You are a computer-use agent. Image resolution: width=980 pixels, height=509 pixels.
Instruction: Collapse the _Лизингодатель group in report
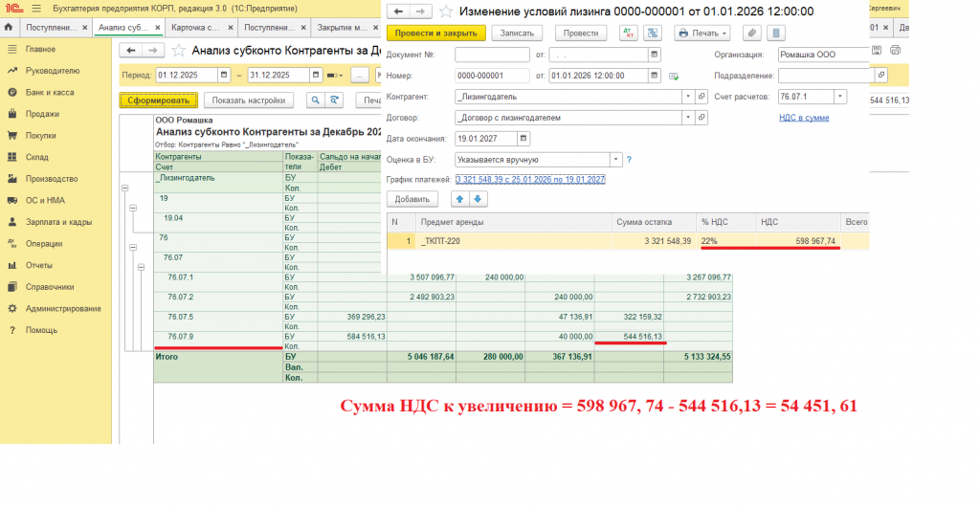coord(125,188)
